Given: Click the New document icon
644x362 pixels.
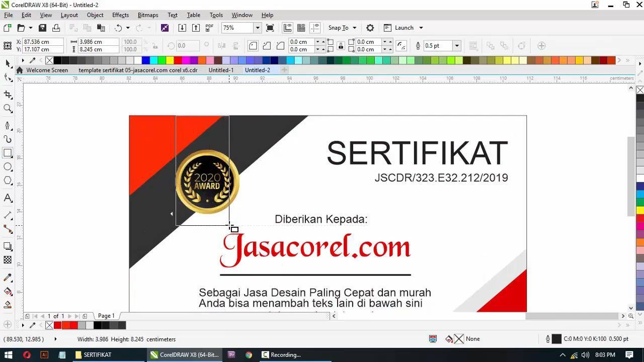Looking at the screenshot, I should coord(8,28).
